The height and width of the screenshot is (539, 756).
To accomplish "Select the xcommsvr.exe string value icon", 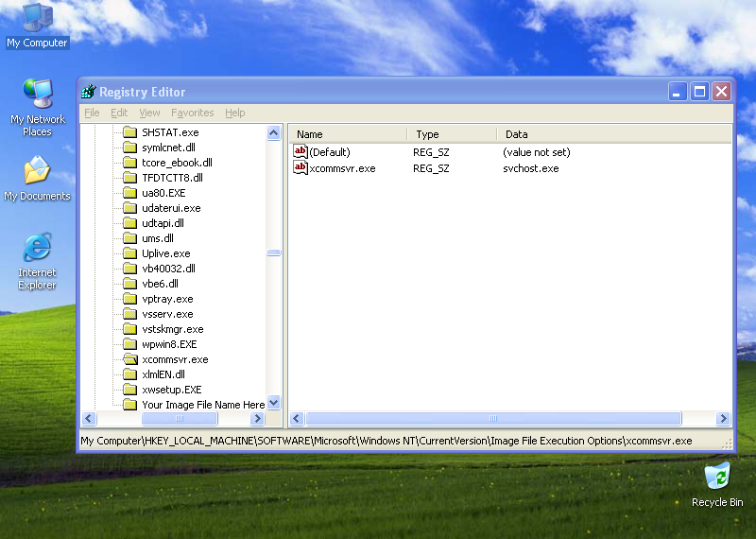I will [x=301, y=168].
